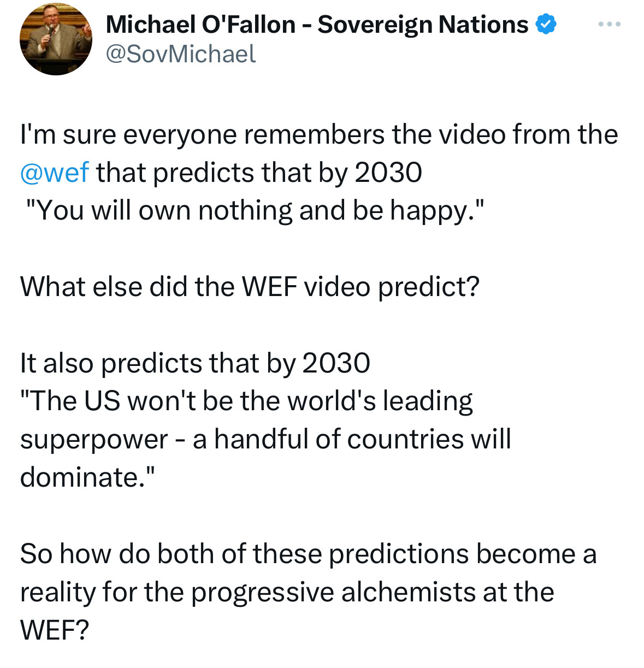Image resolution: width=644 pixels, height=668 pixels.
Task: Open the display name Michael O'Fallon - Sovereign Nations
Action: point(317,25)
